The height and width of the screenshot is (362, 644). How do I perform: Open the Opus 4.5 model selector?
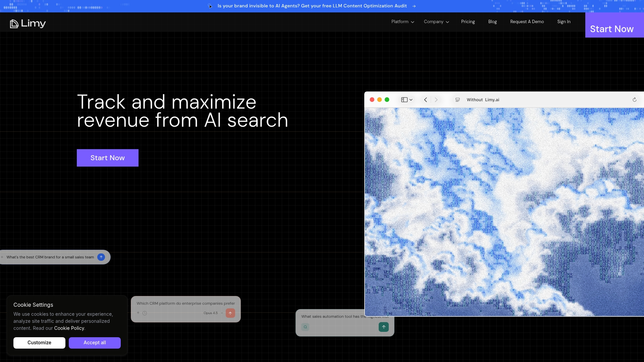tap(213, 313)
